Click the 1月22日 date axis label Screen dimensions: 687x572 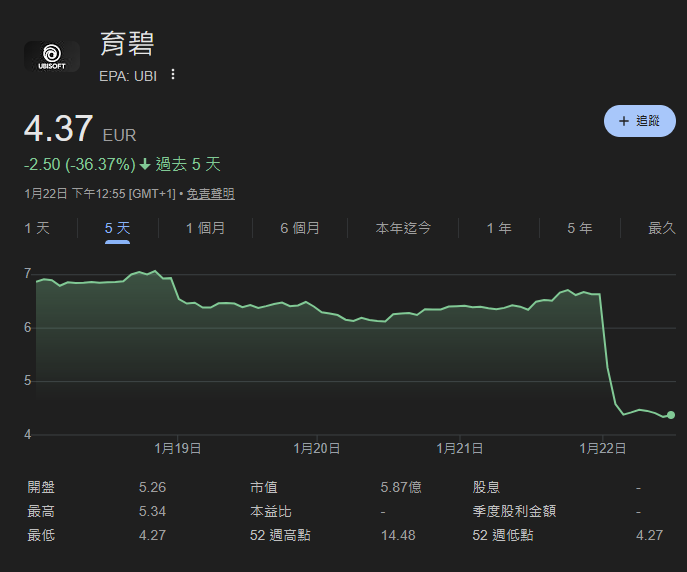tap(603, 448)
